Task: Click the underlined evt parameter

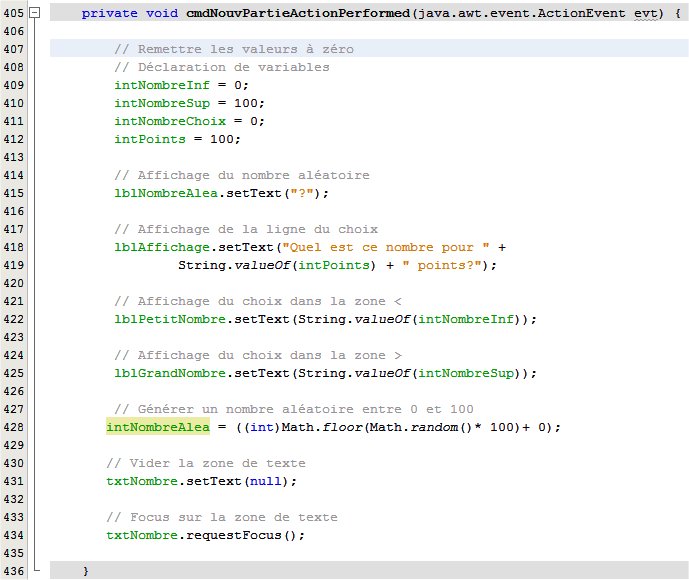Action: pyautogui.click(x=645, y=13)
